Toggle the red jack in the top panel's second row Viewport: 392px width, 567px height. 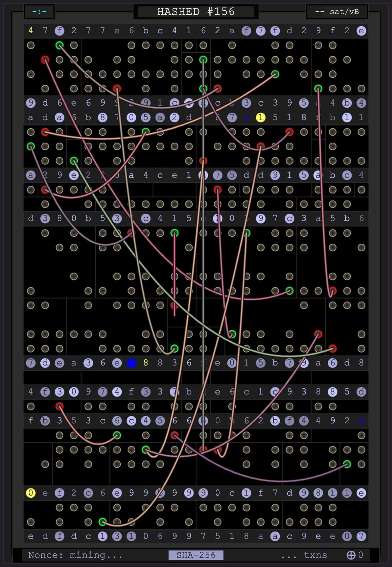click(45, 60)
